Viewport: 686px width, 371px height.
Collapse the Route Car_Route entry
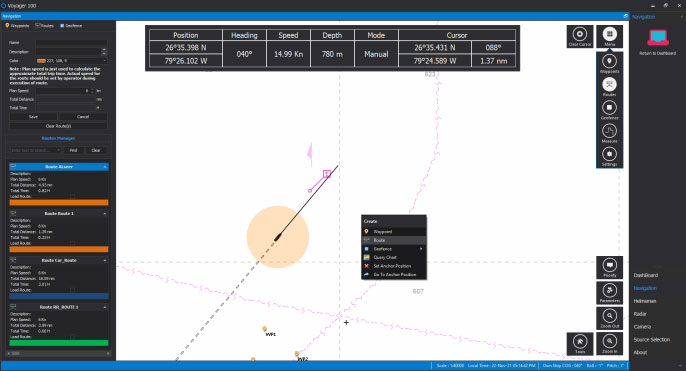[x=105, y=260]
